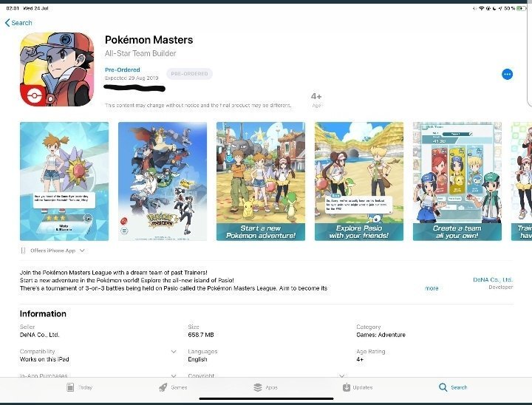The height and width of the screenshot is (405, 532).
Task: Open the Pokémon Masters app icon
Action: (x=57, y=69)
